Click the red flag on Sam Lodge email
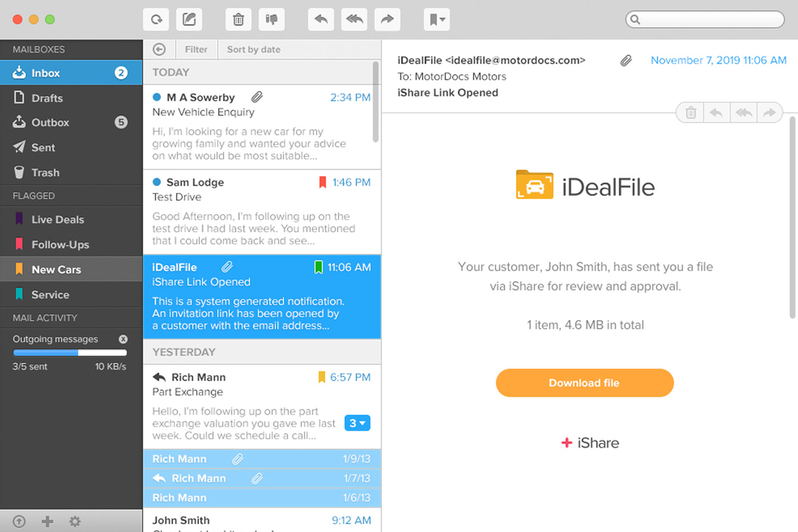798x532 pixels. tap(322, 182)
